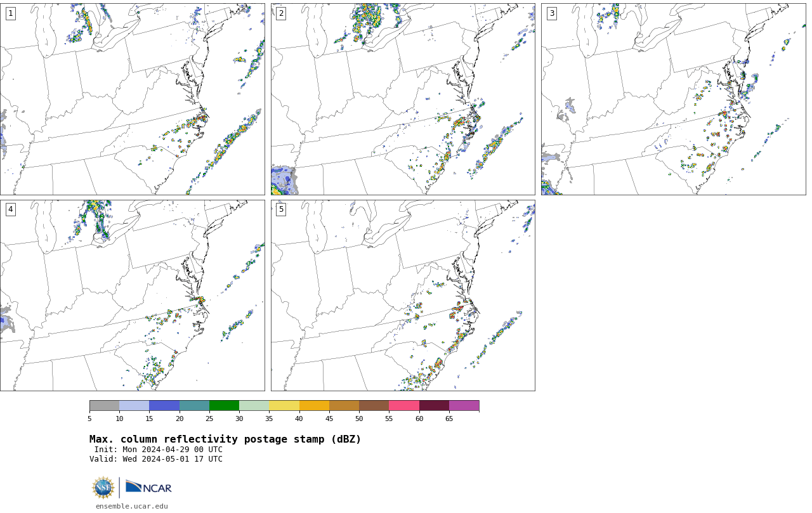Image resolution: width=812 pixels, height=513 pixels.
Task: Click the colorbar tick label 50
Action: 359,419
